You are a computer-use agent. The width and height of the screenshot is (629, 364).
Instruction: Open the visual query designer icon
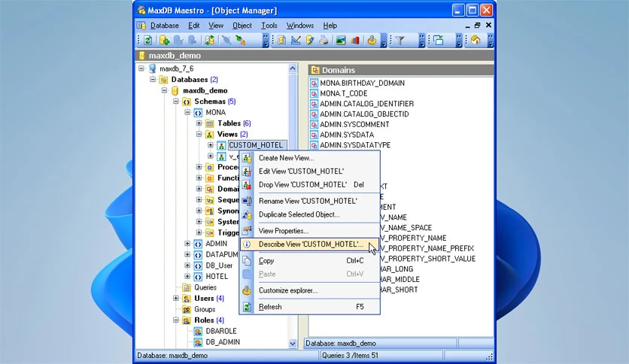coord(296,40)
